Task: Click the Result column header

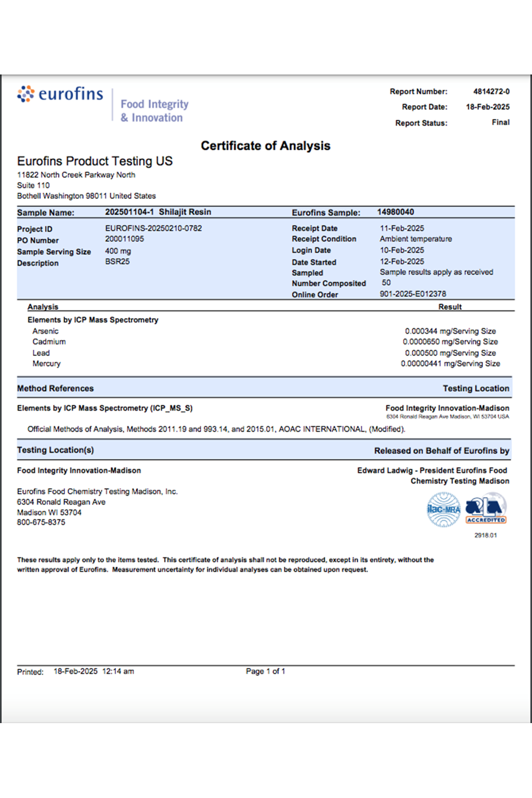Action: [x=450, y=307]
